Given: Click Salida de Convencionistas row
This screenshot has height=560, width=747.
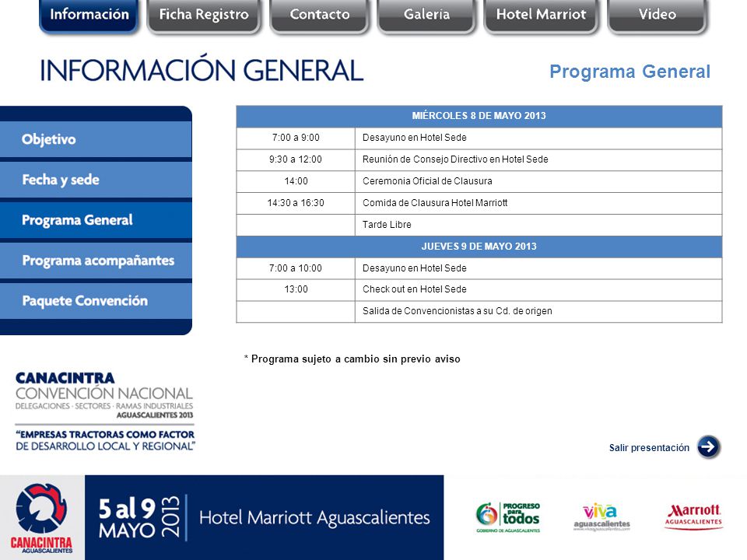Looking at the screenshot, I should tap(479, 311).
